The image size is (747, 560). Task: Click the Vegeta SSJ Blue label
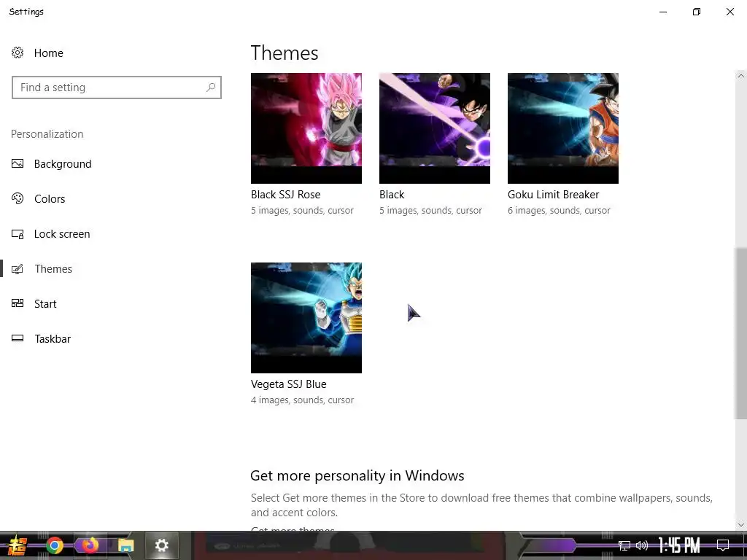tap(289, 384)
